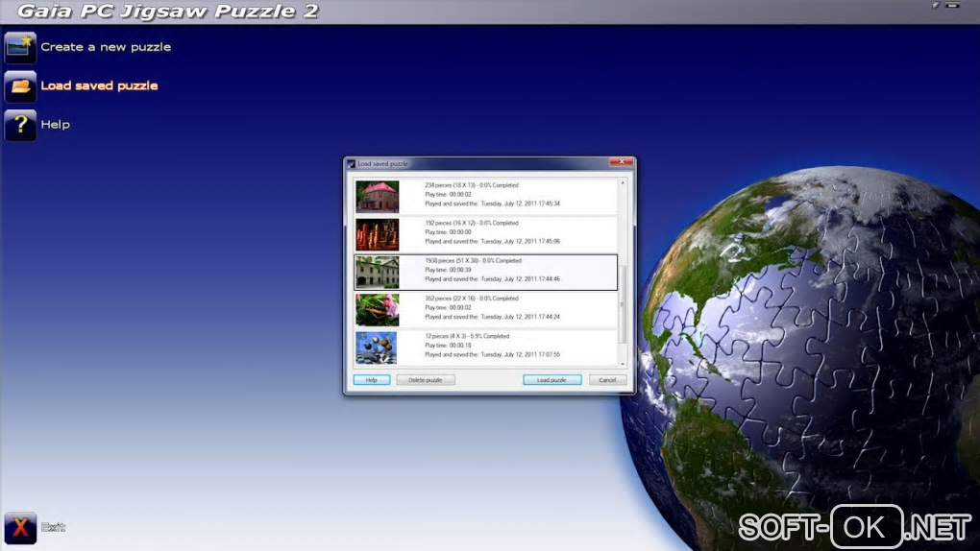Open the Help label in the main menu

[x=55, y=125]
